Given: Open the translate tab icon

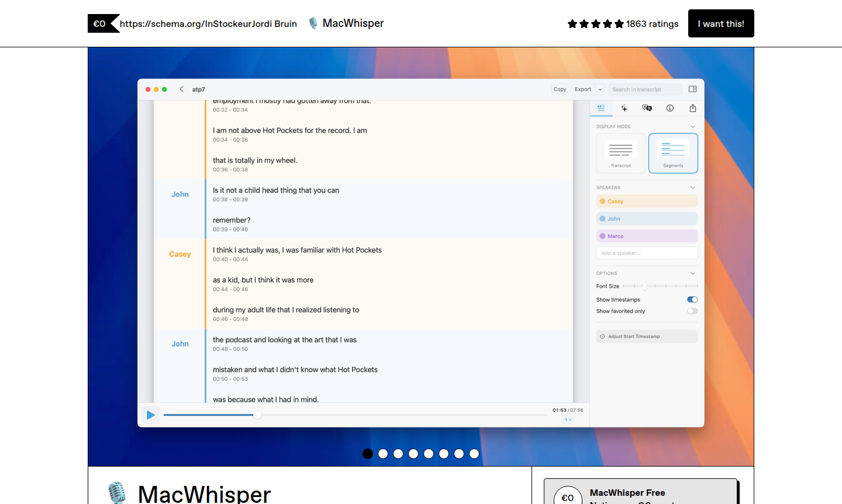Looking at the screenshot, I should (x=647, y=108).
